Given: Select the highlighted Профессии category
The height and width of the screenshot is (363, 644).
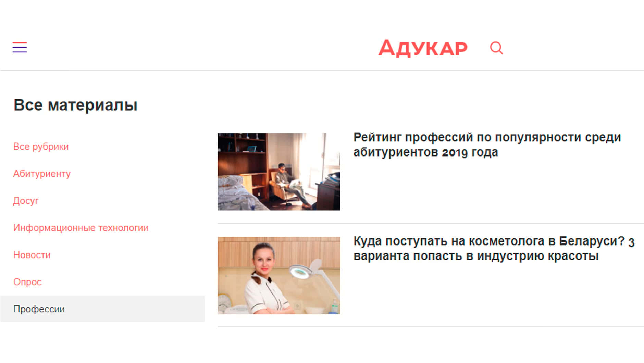Looking at the screenshot, I should (102, 309).
